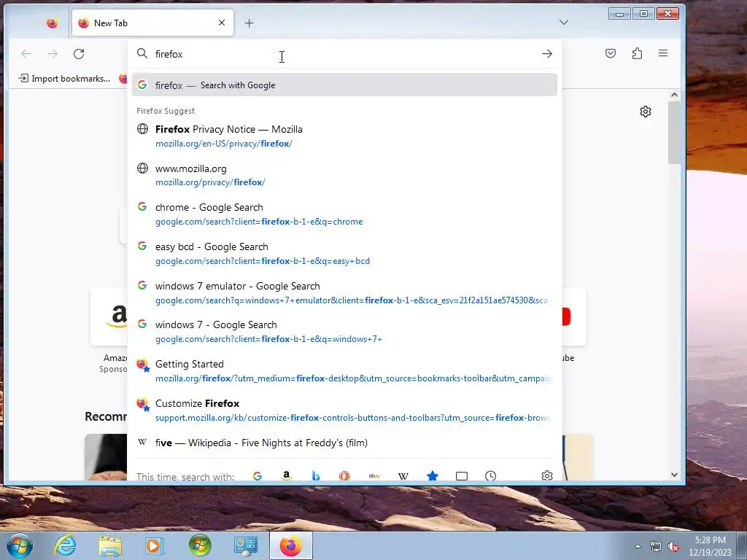Viewport: 747px width, 560px height.
Task: Open Firefox application hamburger menu
Action: tap(663, 53)
